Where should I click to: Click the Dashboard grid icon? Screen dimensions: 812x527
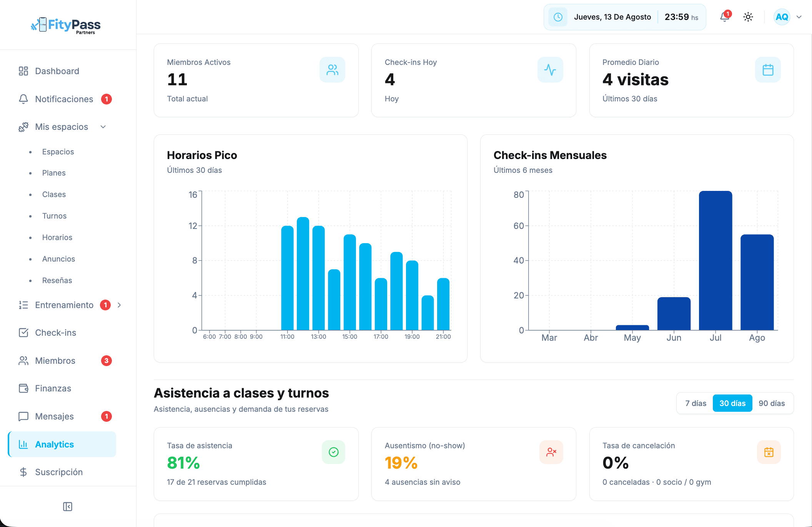23,71
